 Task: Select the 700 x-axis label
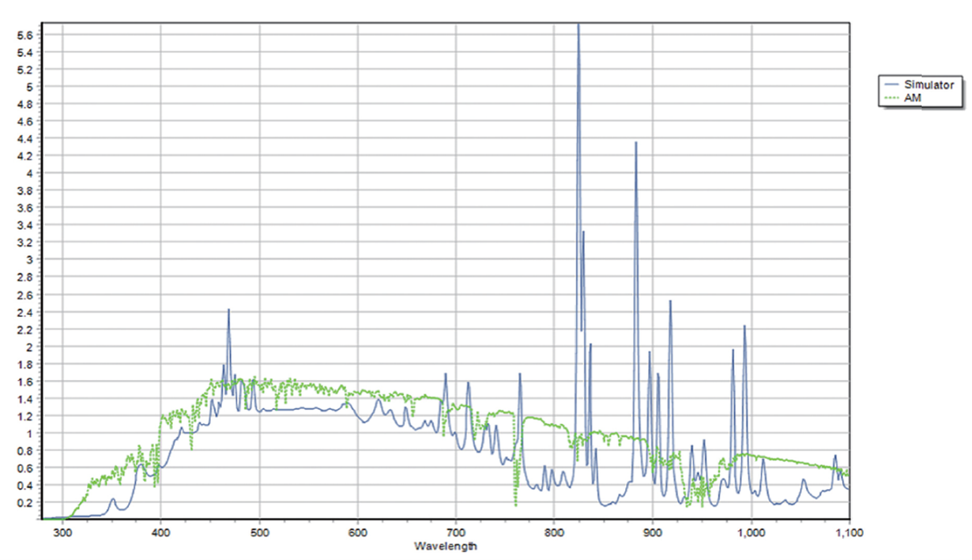click(x=456, y=533)
